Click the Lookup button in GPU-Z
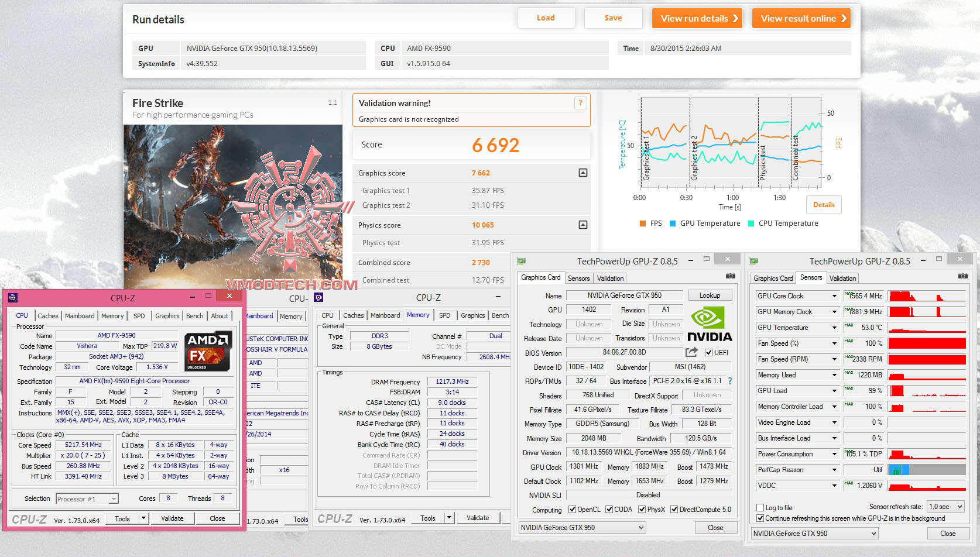 710,295
